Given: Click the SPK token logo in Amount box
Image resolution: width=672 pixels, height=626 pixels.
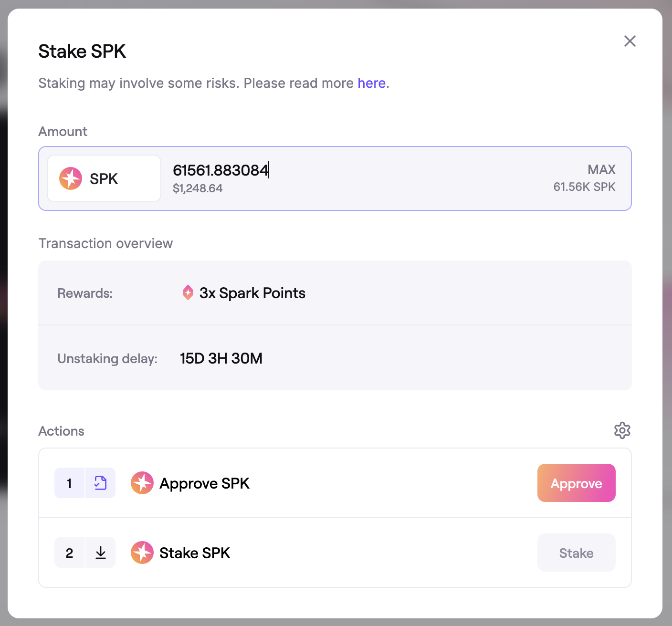Looking at the screenshot, I should tap(71, 178).
